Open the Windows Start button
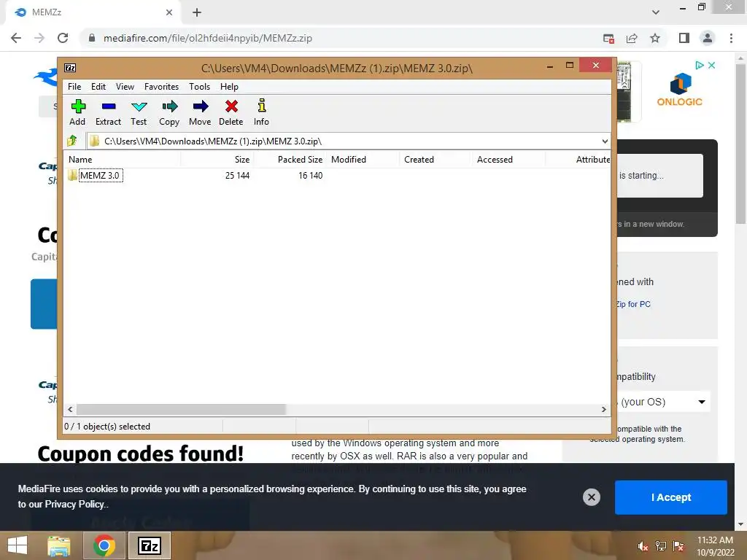The width and height of the screenshot is (747, 560). pyautogui.click(x=18, y=545)
